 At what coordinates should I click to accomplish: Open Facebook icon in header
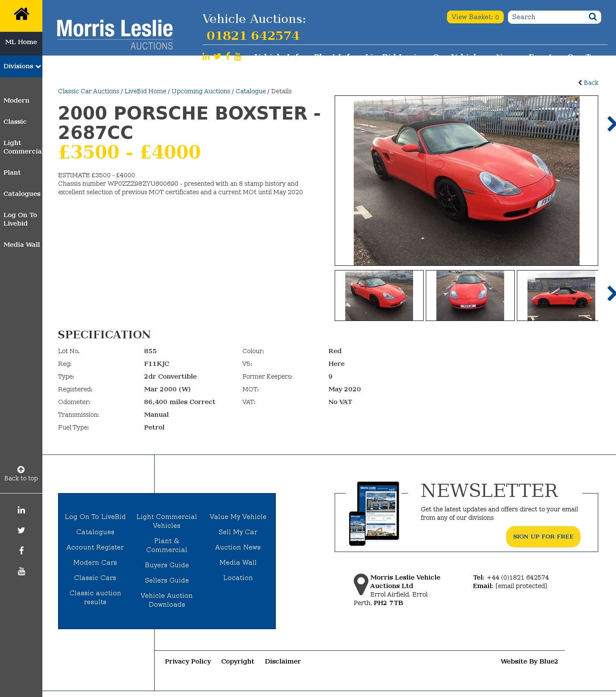tap(228, 56)
